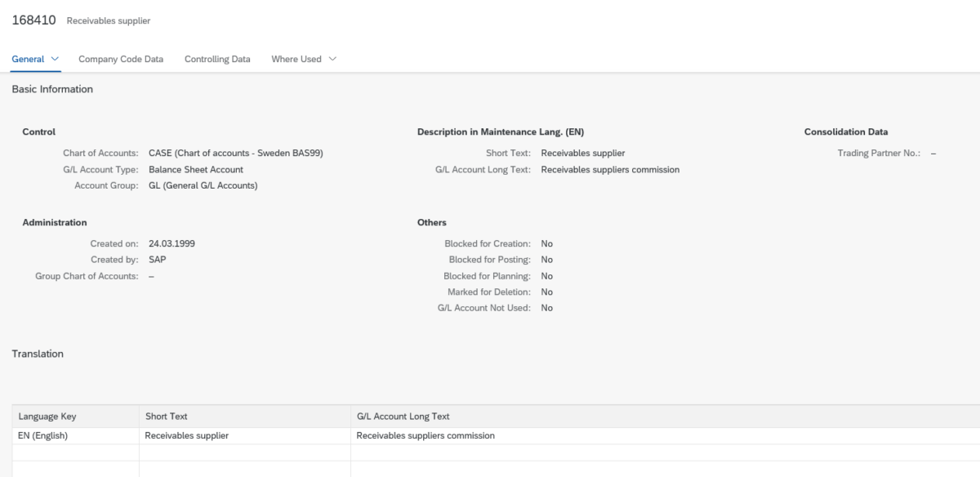Expand the General tab dropdown chevron

54,59
